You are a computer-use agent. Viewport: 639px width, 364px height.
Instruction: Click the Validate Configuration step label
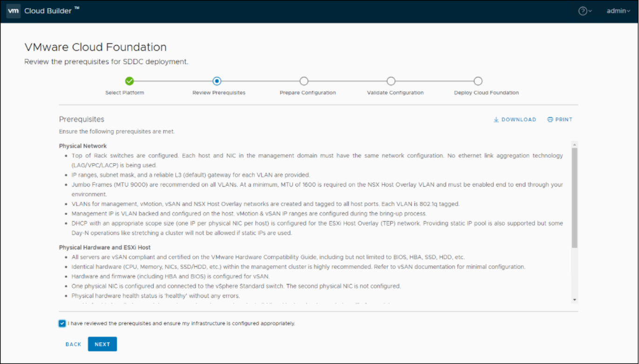[395, 93]
